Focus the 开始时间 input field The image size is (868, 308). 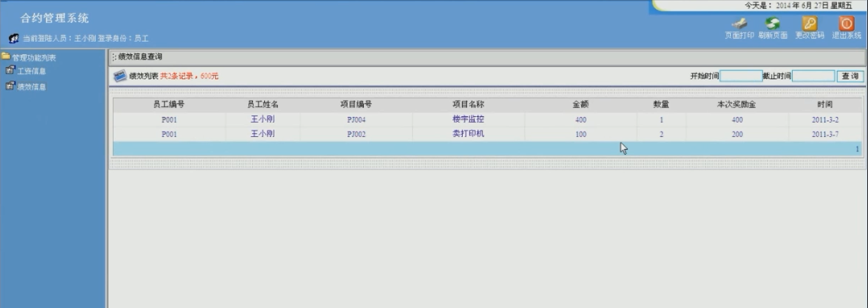pos(741,76)
